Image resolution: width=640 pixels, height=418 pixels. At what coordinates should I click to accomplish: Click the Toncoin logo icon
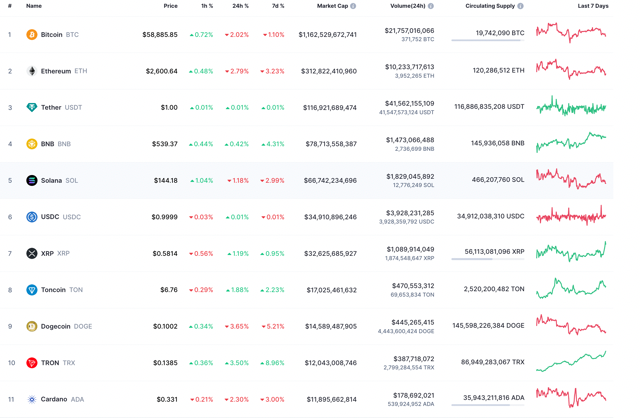click(32, 290)
